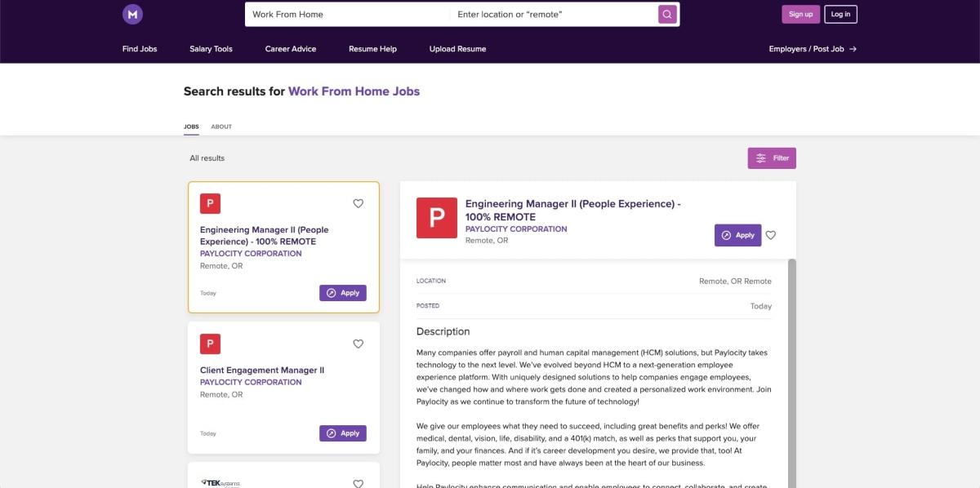Open the Find Jobs menu

[x=140, y=49]
